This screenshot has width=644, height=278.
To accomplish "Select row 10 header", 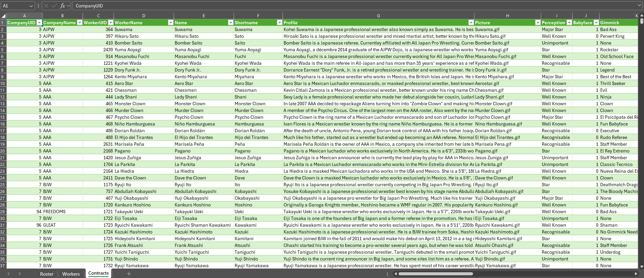I will (3, 83).
